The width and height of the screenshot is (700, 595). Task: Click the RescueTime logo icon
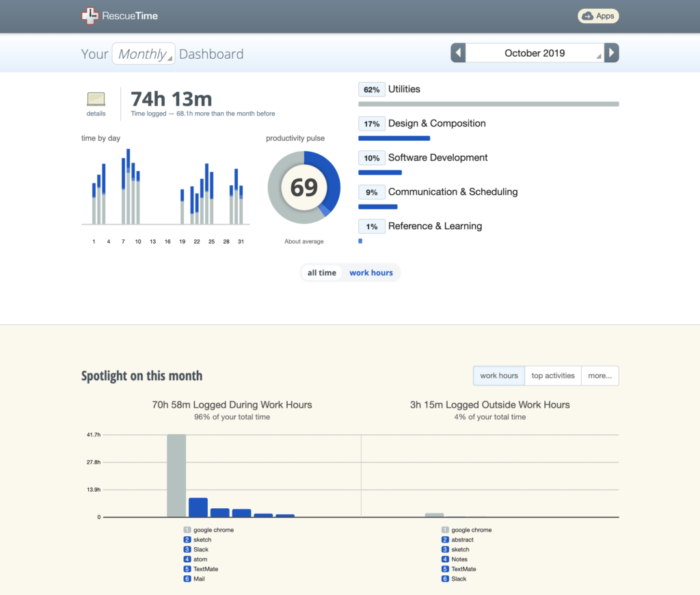tap(89, 16)
